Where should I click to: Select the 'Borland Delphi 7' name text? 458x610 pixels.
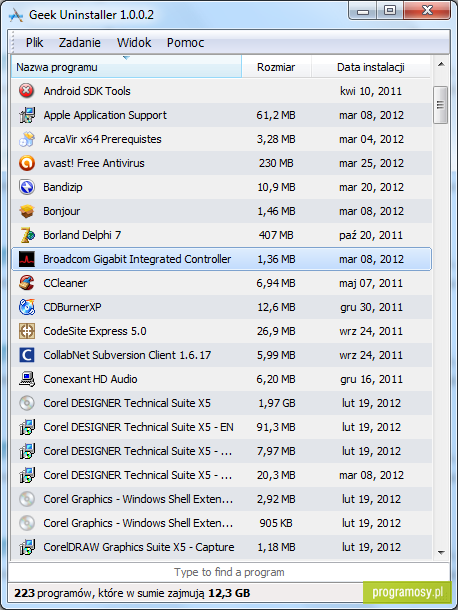(x=82, y=235)
